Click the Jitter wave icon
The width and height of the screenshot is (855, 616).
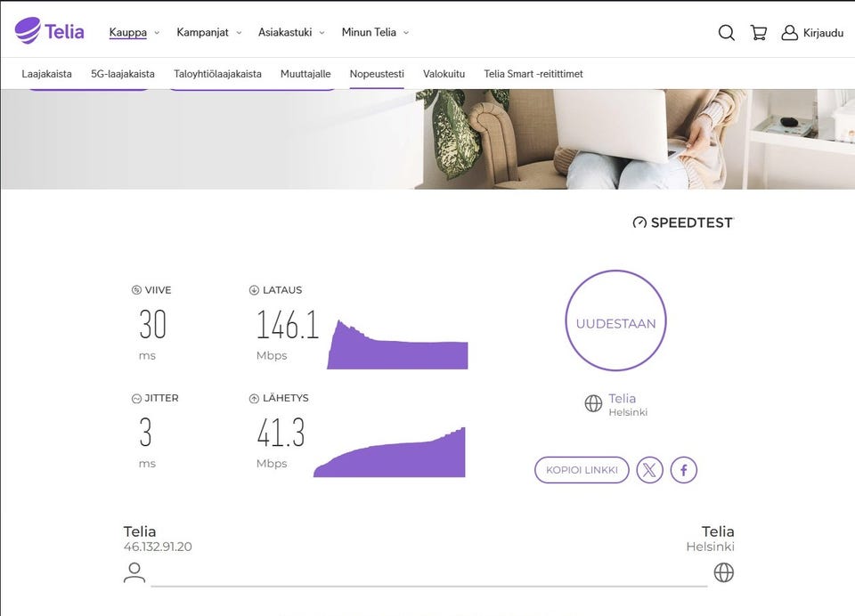(x=136, y=399)
